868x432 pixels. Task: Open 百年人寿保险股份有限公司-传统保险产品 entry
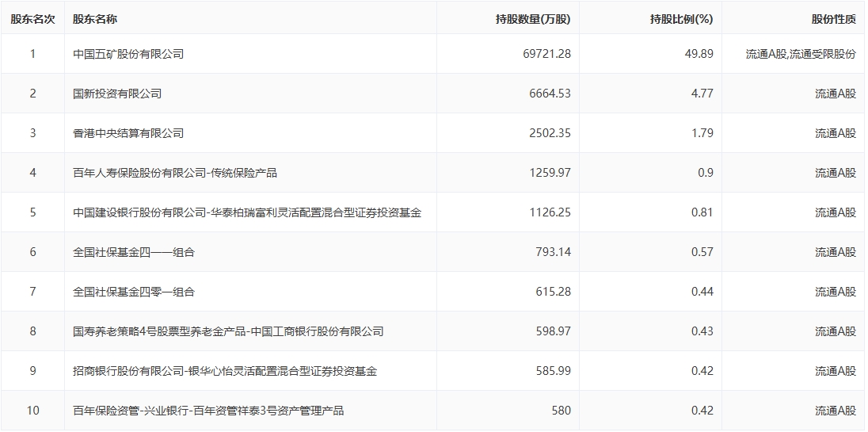point(175,173)
